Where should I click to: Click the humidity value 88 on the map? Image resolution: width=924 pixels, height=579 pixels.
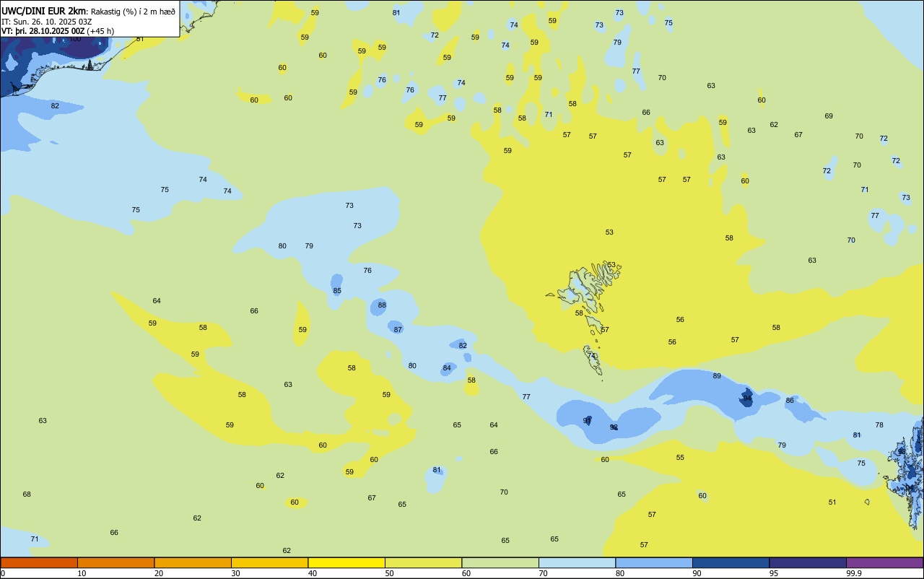382,305
